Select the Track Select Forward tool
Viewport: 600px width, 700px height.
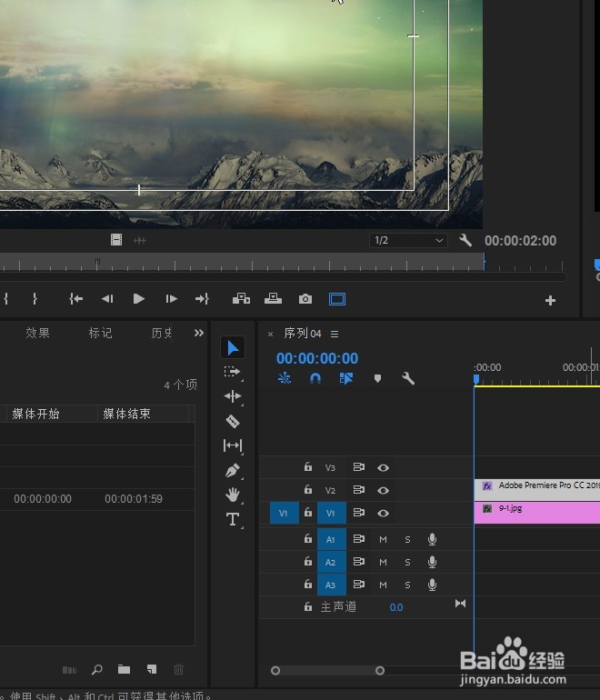(x=232, y=372)
